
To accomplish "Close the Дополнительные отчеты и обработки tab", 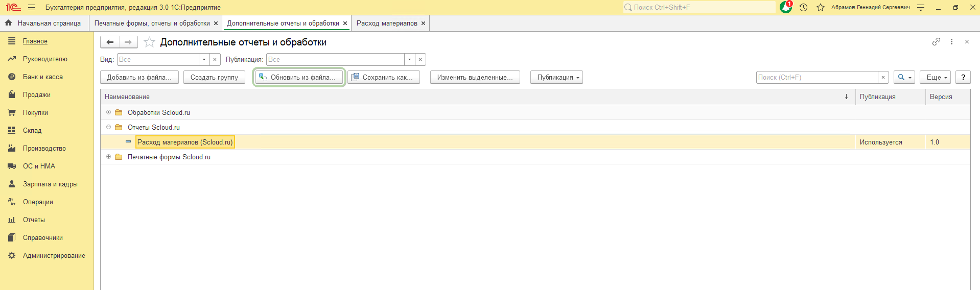I will point(345,23).
